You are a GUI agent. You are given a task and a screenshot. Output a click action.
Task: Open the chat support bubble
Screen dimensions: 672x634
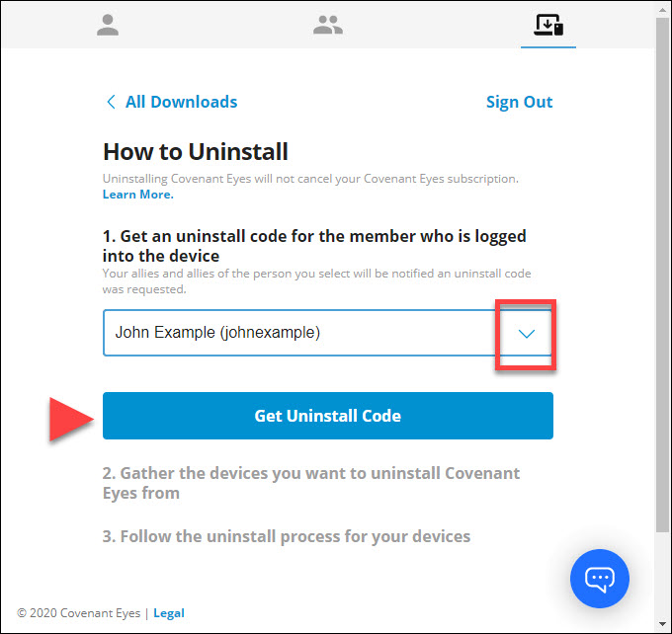click(600, 579)
